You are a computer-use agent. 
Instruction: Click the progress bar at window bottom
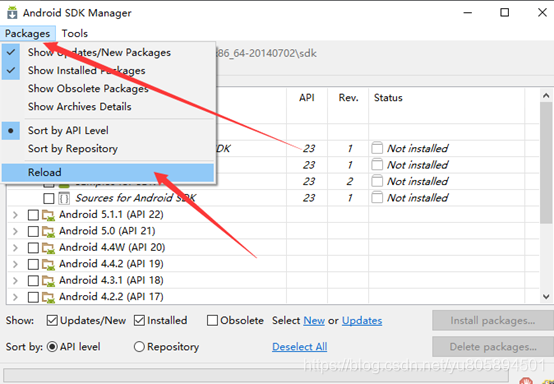[x=256, y=375]
